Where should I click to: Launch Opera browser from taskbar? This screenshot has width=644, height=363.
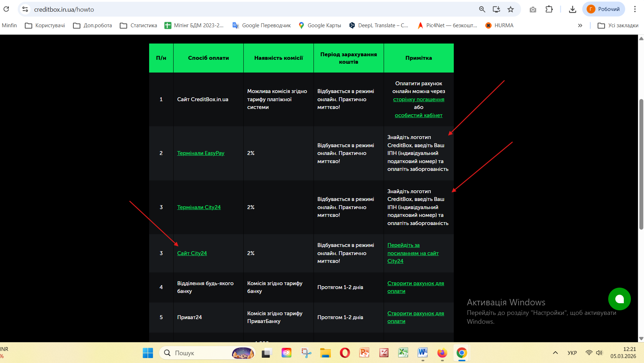pyautogui.click(x=345, y=353)
